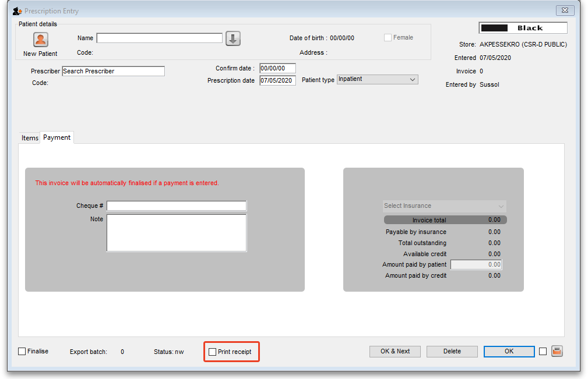This screenshot has height=379, width=588.
Task: Enable the Print receipt checkbox
Action: (213, 352)
